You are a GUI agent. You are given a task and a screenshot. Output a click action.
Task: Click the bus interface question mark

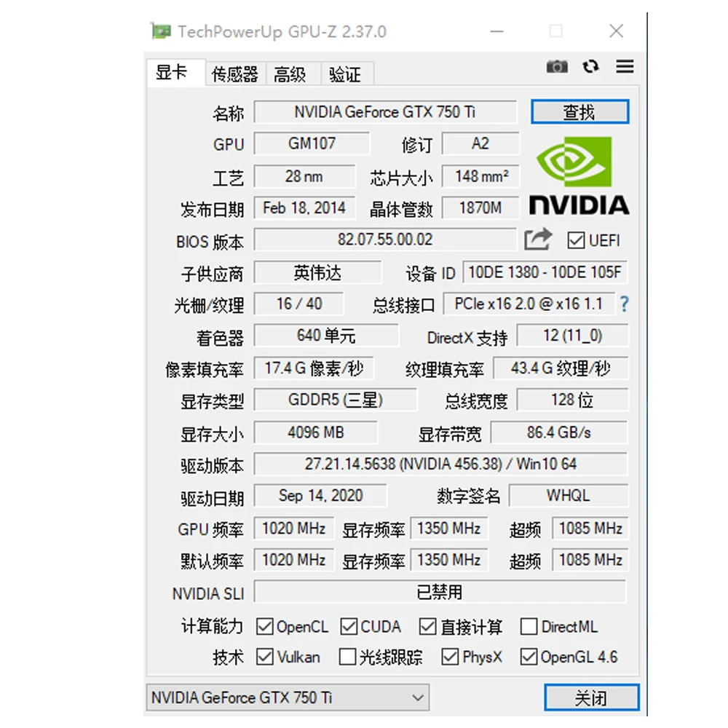click(x=625, y=304)
